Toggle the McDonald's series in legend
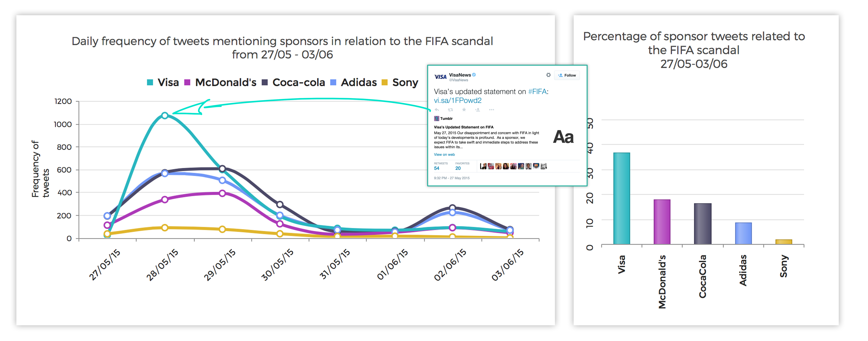868x341 pixels. coord(220,82)
